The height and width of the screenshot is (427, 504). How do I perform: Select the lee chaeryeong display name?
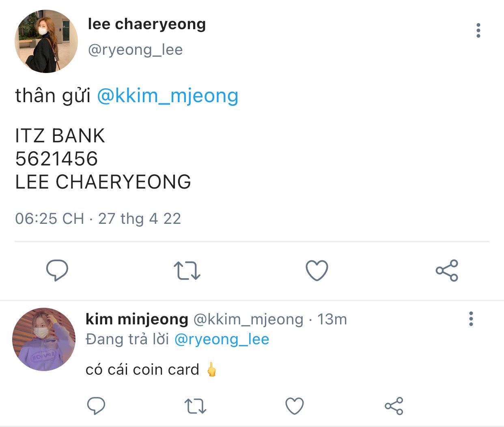pyautogui.click(x=147, y=24)
